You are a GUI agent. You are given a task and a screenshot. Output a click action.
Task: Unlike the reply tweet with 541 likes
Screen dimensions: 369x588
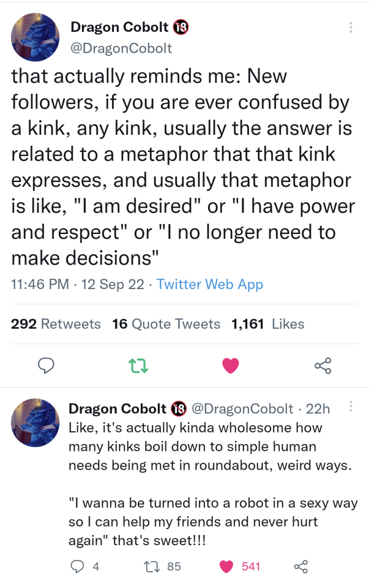click(227, 567)
